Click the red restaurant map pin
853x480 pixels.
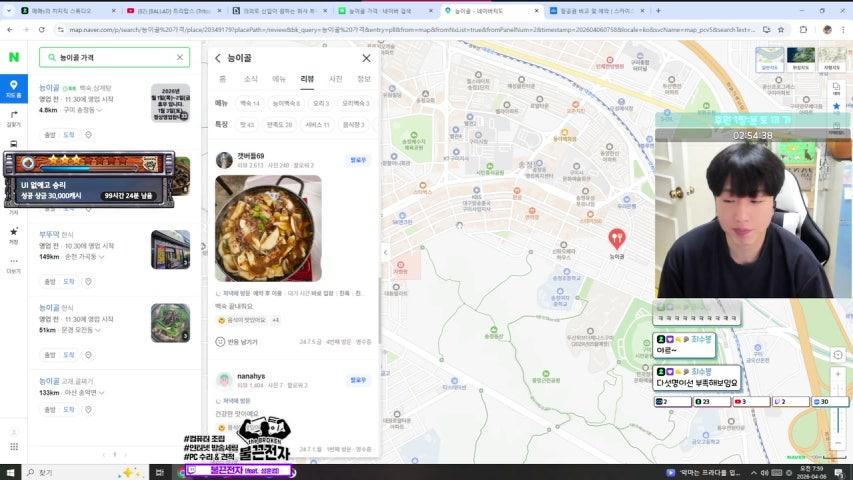click(617, 238)
